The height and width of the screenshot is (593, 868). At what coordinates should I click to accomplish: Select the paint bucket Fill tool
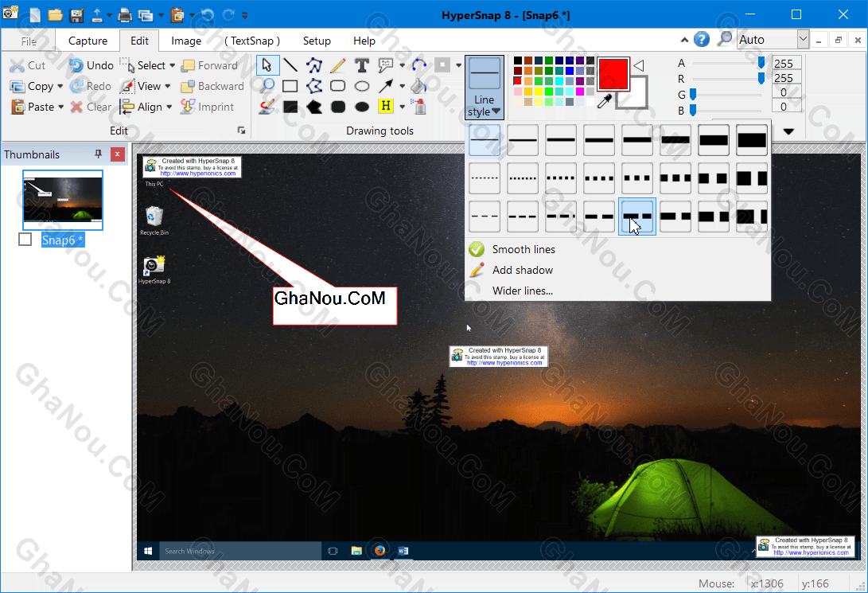(419, 86)
